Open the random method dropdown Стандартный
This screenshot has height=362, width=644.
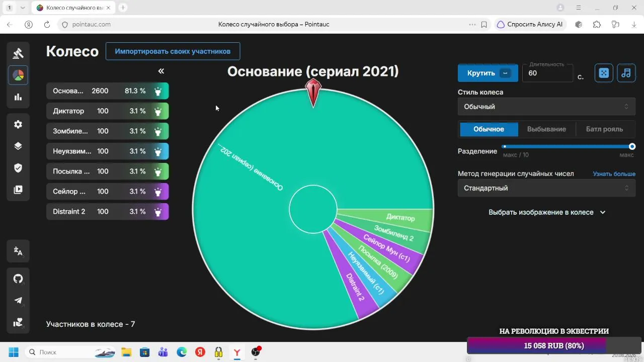point(546,188)
